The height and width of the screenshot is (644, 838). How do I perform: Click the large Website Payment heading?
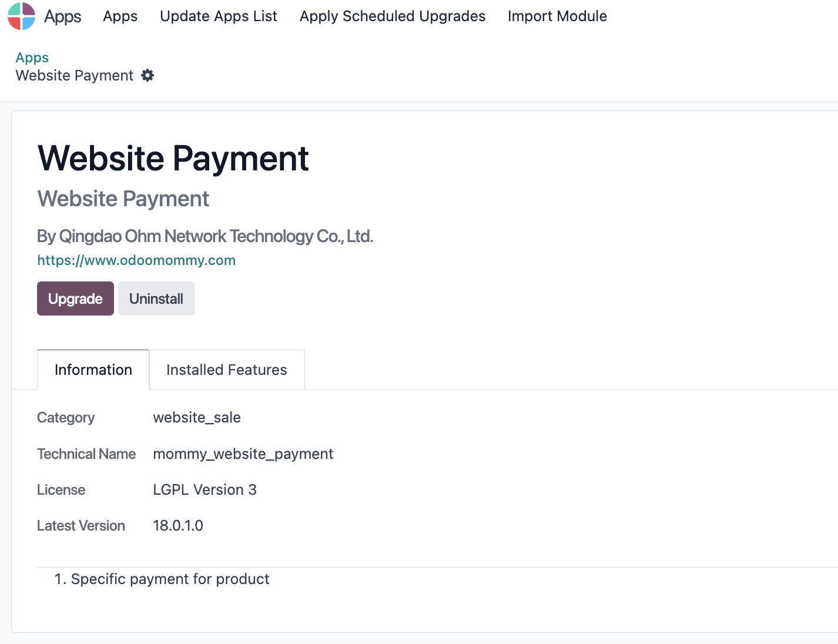[x=173, y=159]
